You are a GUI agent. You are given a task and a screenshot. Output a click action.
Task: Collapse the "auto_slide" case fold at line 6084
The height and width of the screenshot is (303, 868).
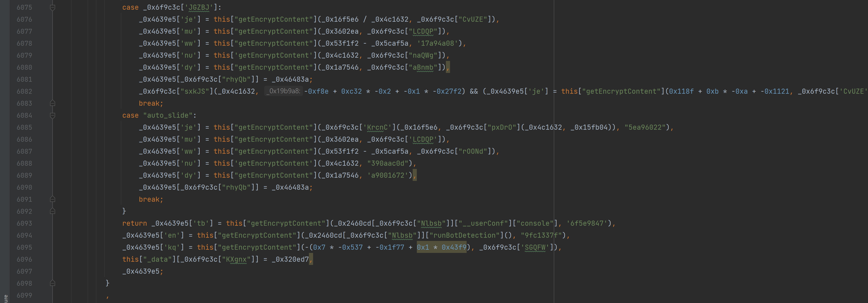tap(53, 115)
